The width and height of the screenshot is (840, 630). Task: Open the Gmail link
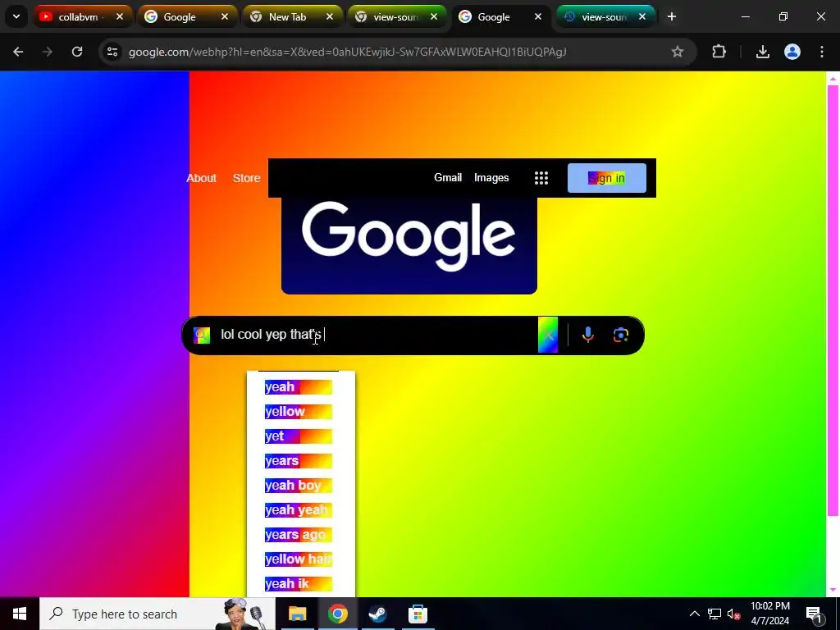coord(448,178)
